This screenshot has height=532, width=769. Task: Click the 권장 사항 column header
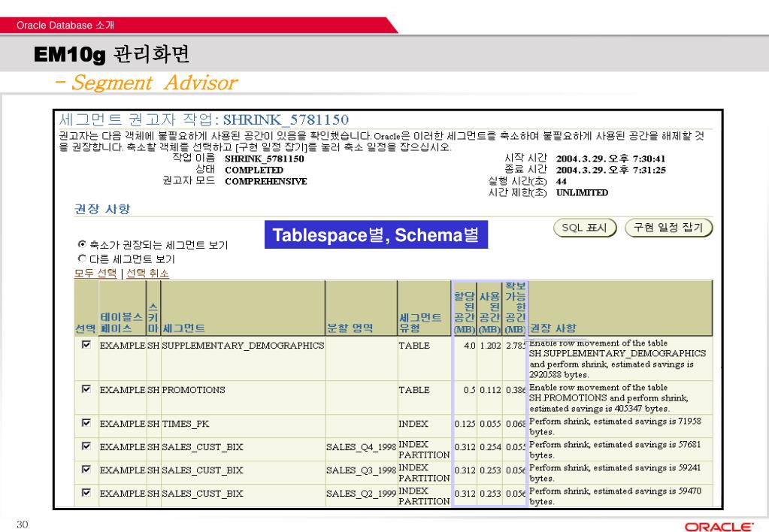tap(555, 328)
